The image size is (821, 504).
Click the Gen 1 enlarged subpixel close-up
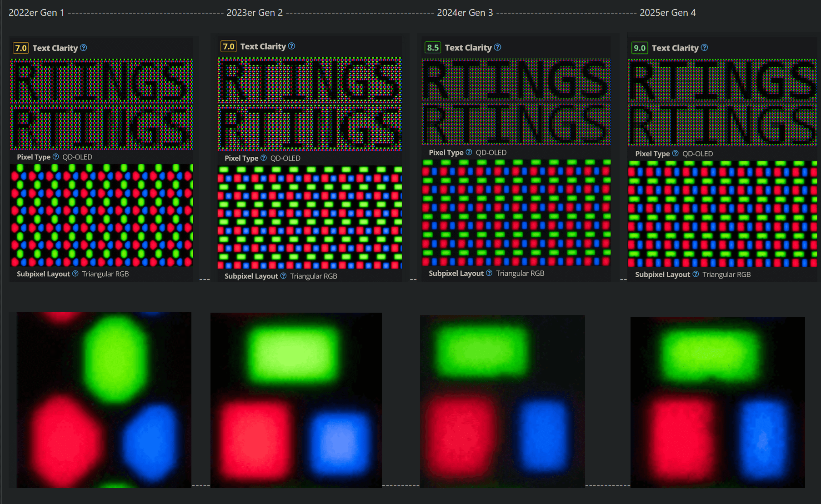pyautogui.click(x=104, y=400)
